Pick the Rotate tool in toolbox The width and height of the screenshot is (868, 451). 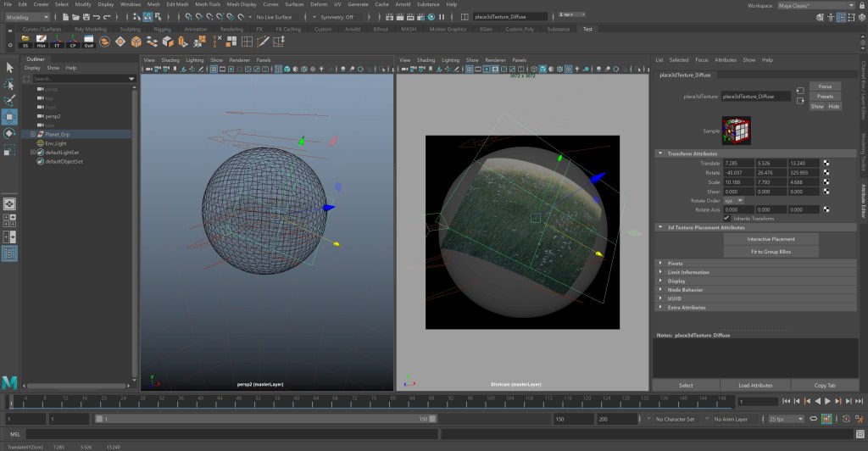pos(9,133)
